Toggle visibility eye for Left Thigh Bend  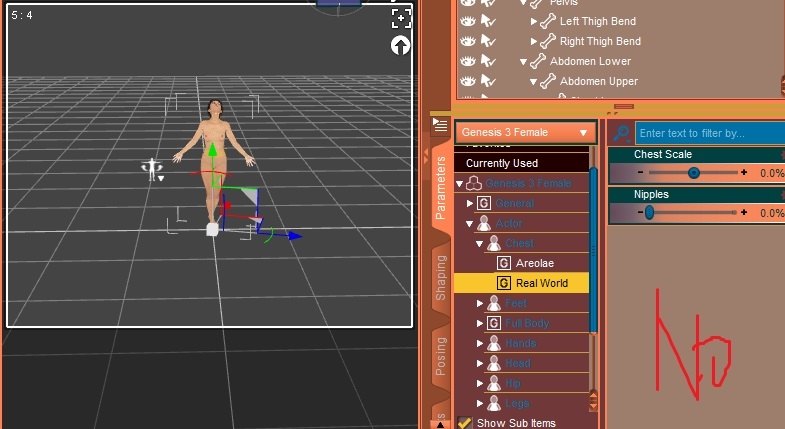[468, 22]
